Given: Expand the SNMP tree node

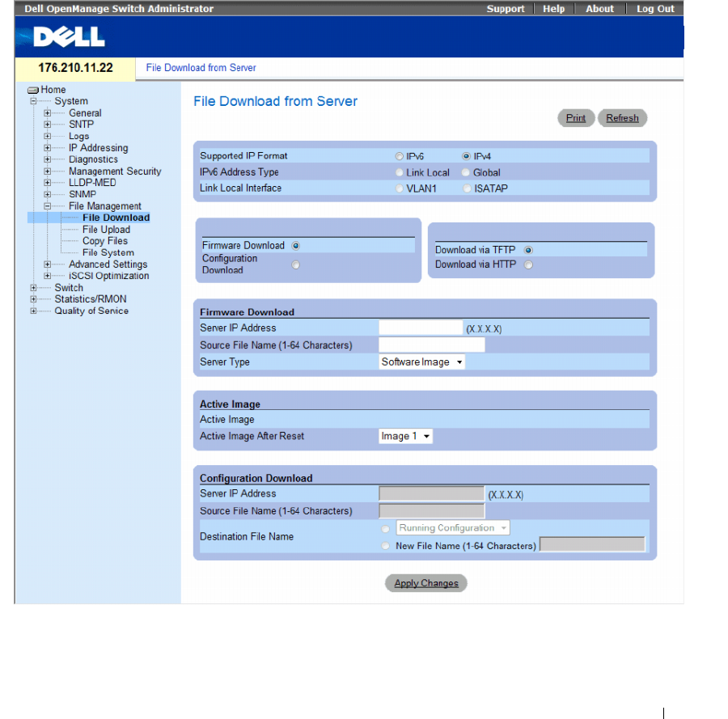Looking at the screenshot, I should [x=48, y=194].
